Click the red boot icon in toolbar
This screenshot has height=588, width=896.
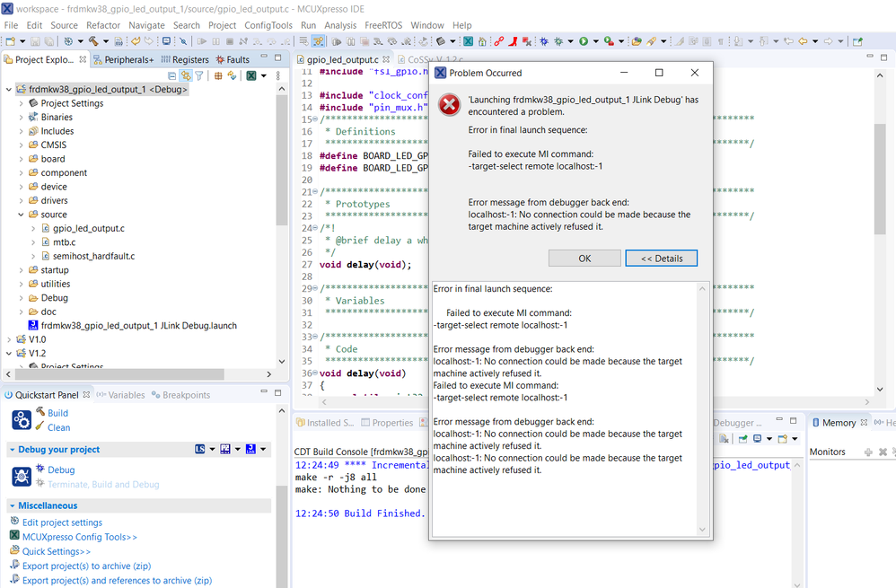point(514,41)
